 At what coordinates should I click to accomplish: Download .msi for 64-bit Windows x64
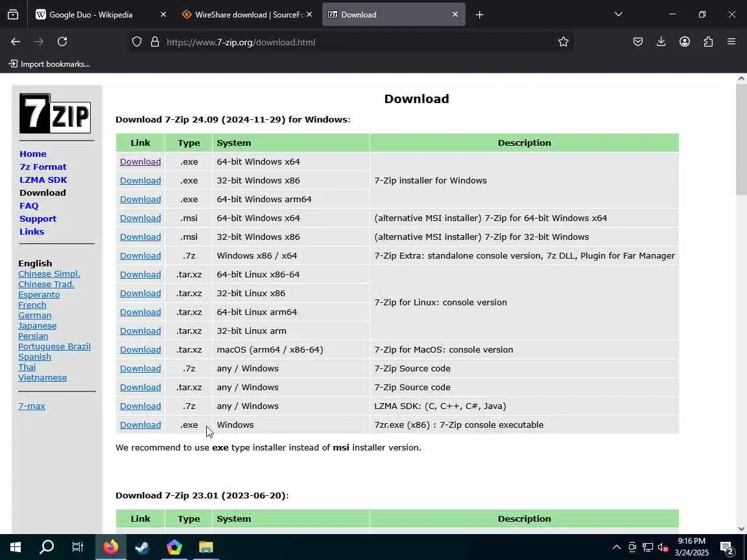140,218
